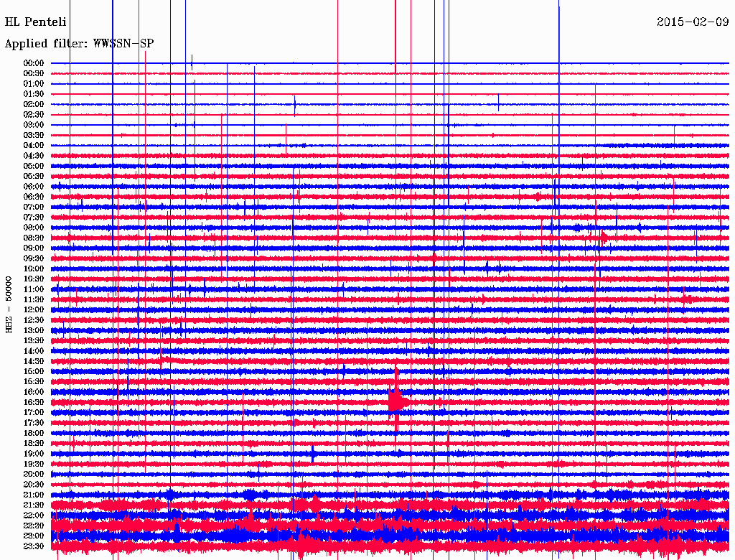The height and width of the screenshot is (560, 735).
Task: Click the large red seismic event burst on the 16:30 trace
Action: click(x=398, y=402)
